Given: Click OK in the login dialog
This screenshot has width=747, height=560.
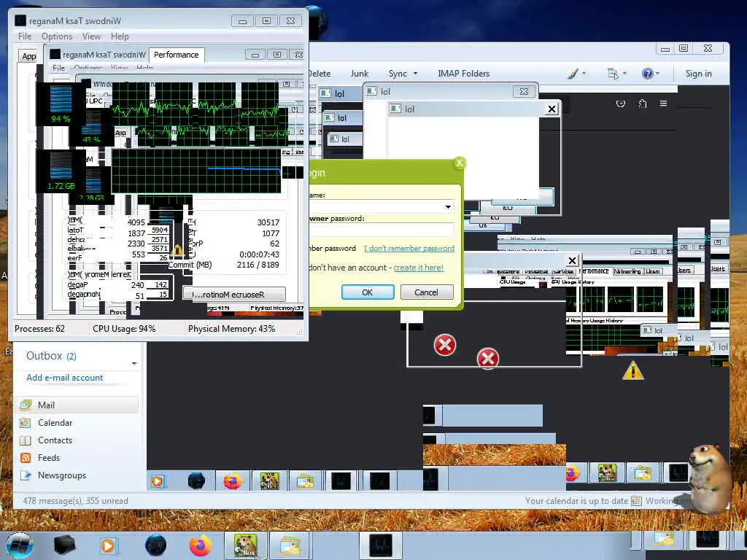Looking at the screenshot, I should tap(368, 292).
